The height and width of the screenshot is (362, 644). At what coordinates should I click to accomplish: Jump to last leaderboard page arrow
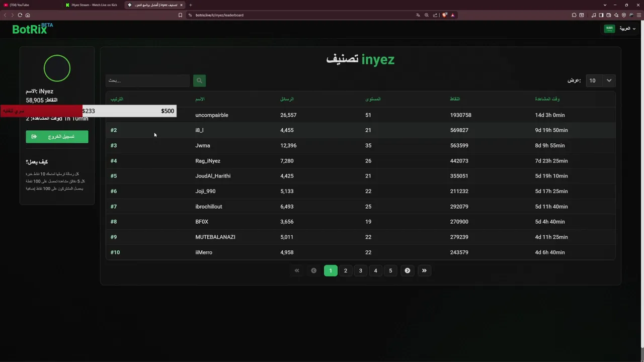[424, 270]
